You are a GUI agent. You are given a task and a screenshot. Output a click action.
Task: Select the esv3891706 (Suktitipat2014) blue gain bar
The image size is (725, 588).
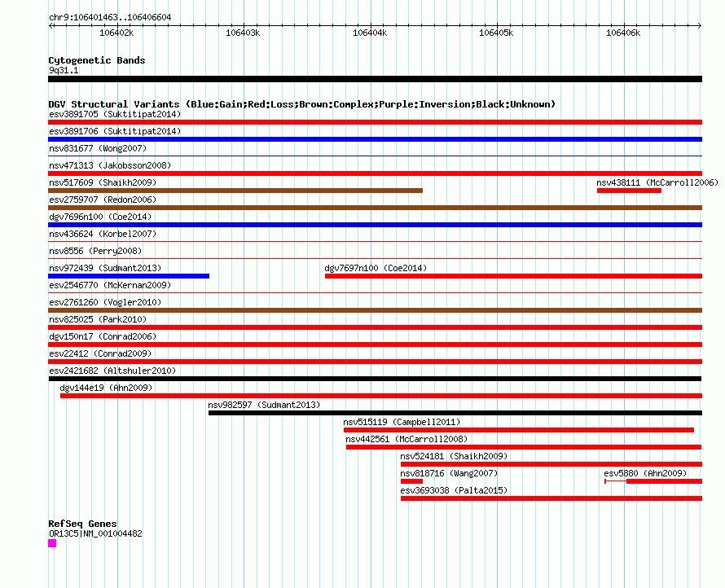[x=375, y=139]
